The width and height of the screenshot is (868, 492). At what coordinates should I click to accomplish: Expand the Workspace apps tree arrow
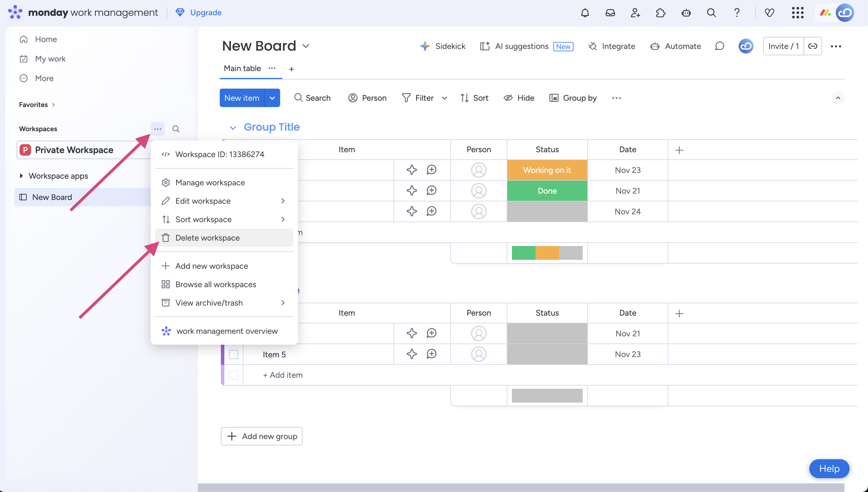click(x=21, y=176)
